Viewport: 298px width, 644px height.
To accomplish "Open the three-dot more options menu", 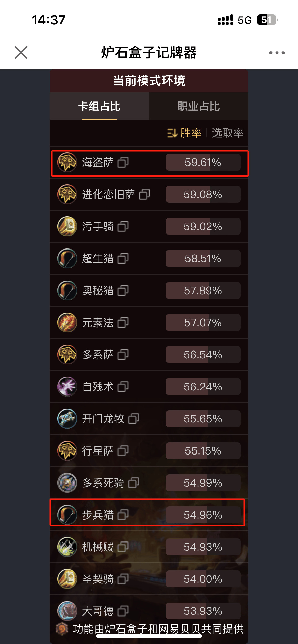I will (277, 53).
